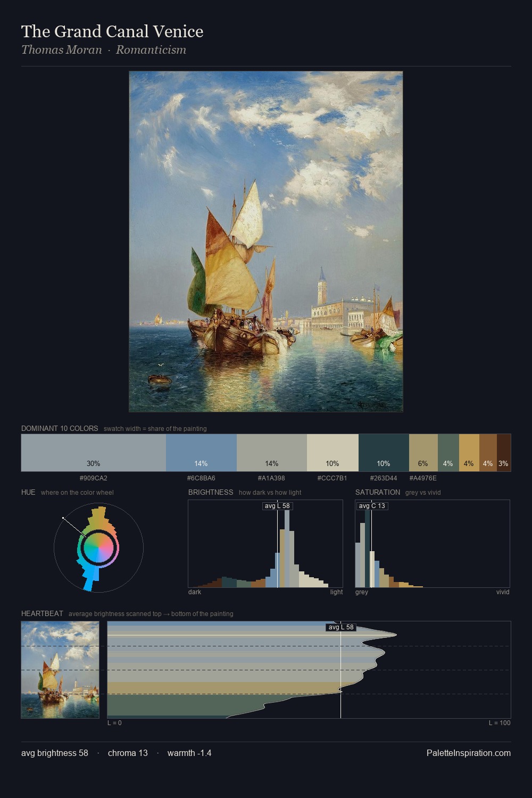Click the small painting thumbnail beside Heartbeat
Screen dimensions: 532x798
[x=60, y=670]
